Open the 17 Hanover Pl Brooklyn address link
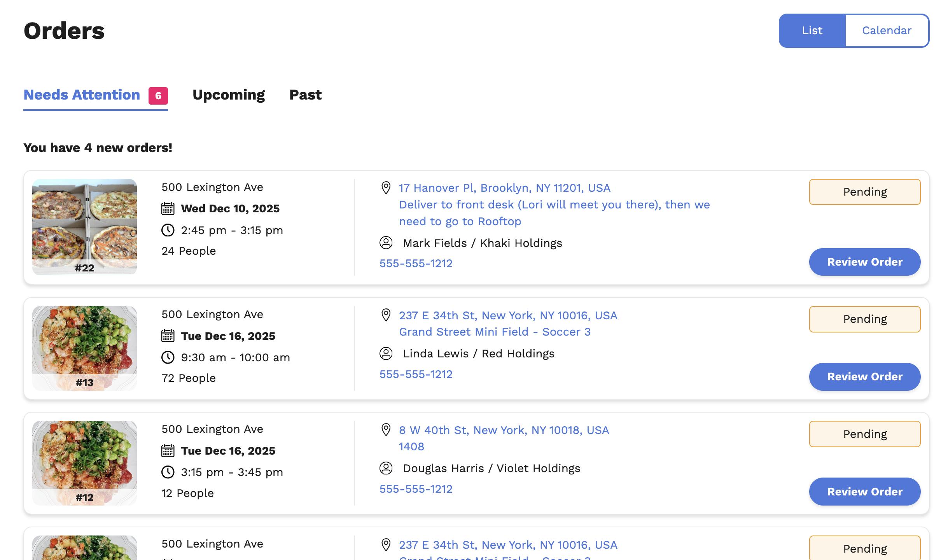Viewport: 948px width, 560px height. coord(504,188)
